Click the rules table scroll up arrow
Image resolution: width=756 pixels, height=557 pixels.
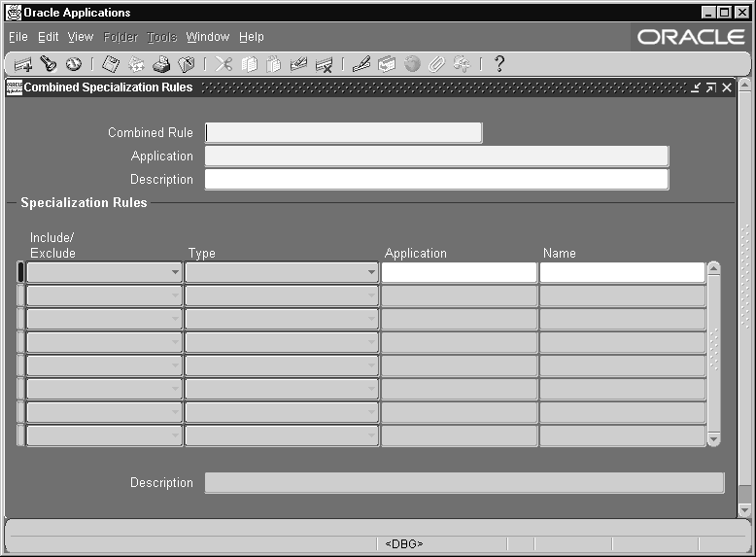point(714,268)
